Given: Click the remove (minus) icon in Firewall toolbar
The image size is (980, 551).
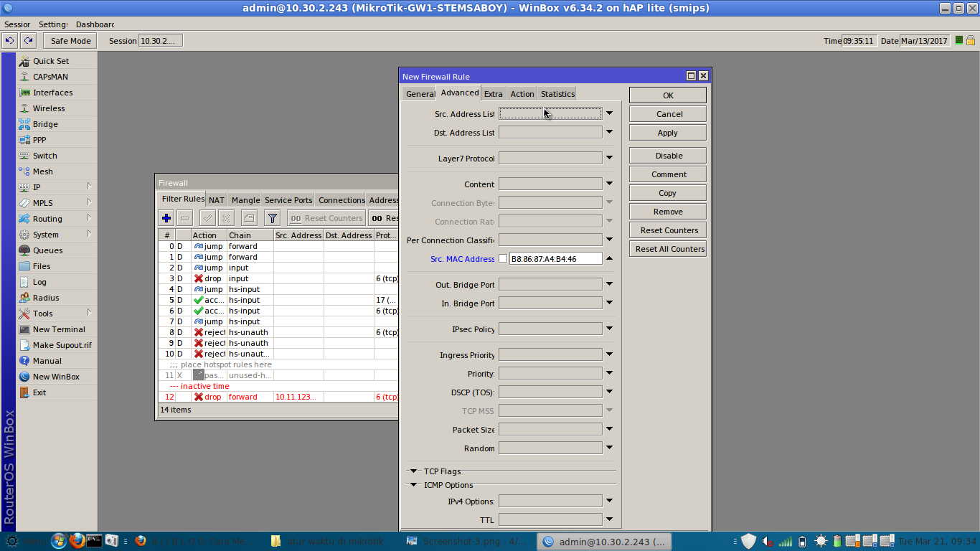Looking at the screenshot, I should 184,218.
